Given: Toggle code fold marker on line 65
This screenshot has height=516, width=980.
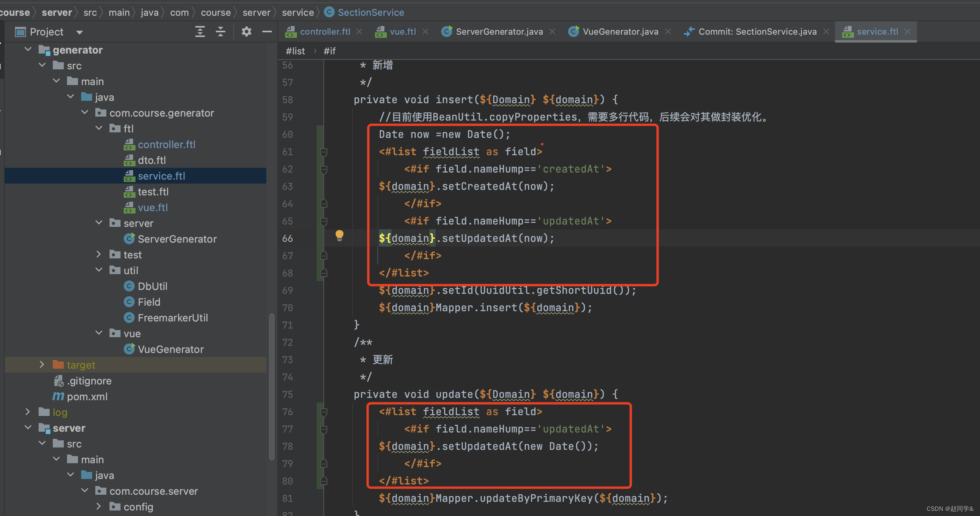Looking at the screenshot, I should pyautogui.click(x=324, y=221).
